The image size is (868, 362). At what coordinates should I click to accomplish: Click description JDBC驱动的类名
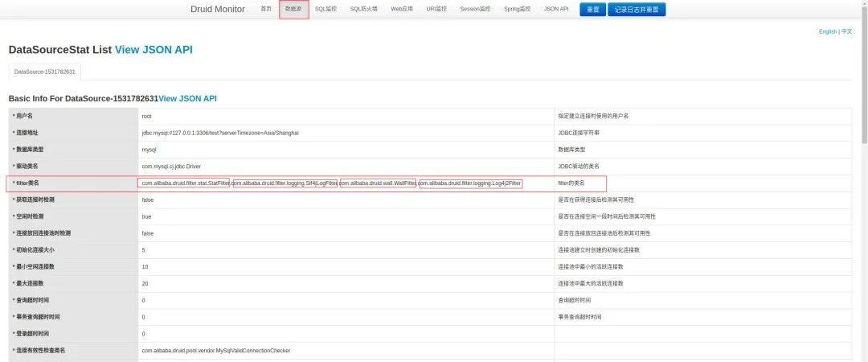(x=579, y=167)
